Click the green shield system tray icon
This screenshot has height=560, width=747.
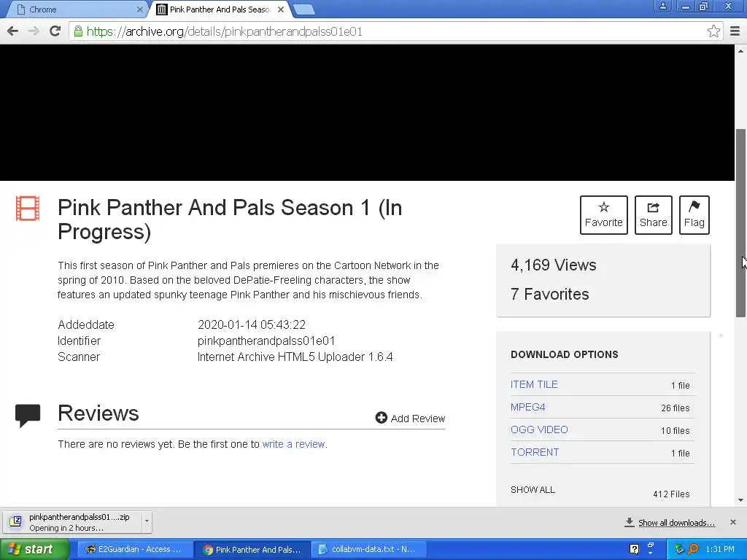679,549
